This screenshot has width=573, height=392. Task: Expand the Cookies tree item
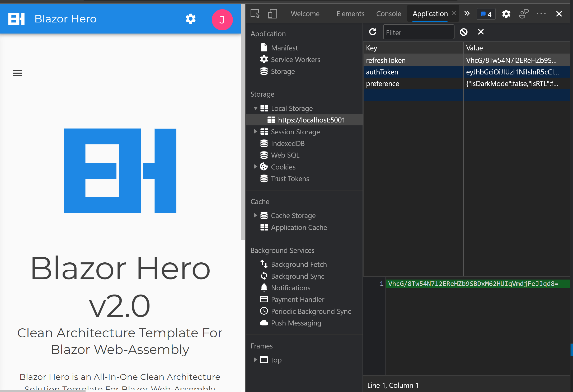[255, 167]
